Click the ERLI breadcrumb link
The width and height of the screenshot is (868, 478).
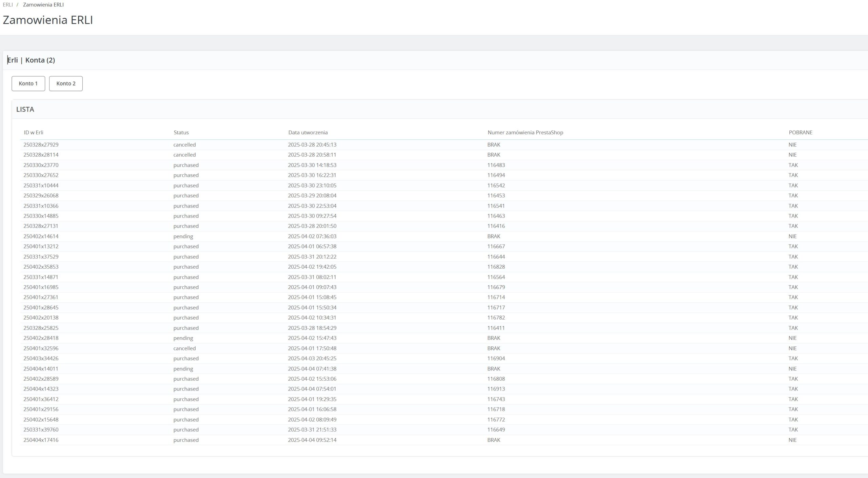[8, 5]
